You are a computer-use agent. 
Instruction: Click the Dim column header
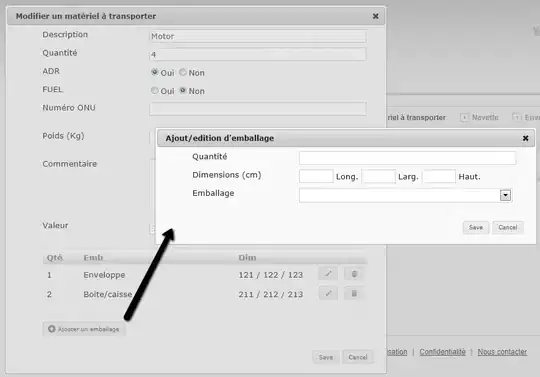(247, 258)
